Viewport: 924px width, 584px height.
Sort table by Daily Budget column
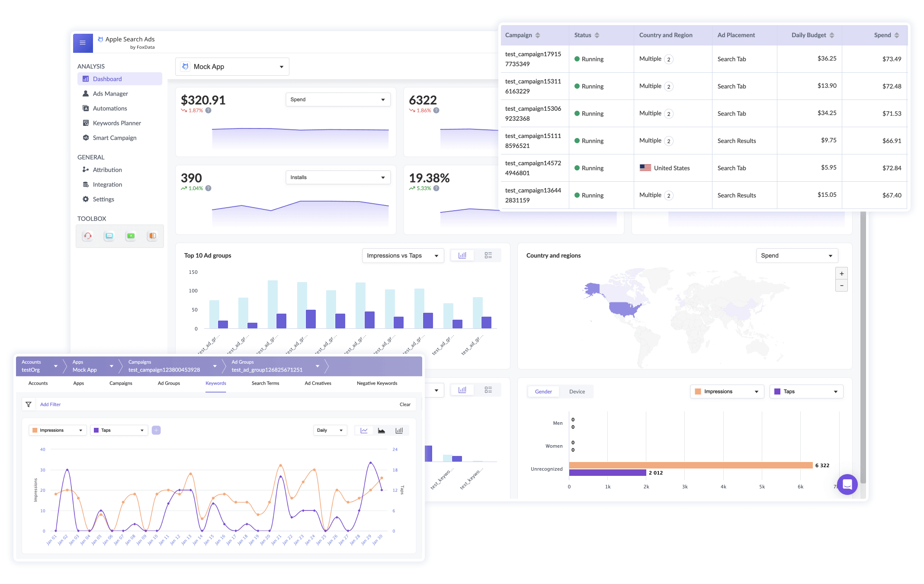pyautogui.click(x=831, y=35)
